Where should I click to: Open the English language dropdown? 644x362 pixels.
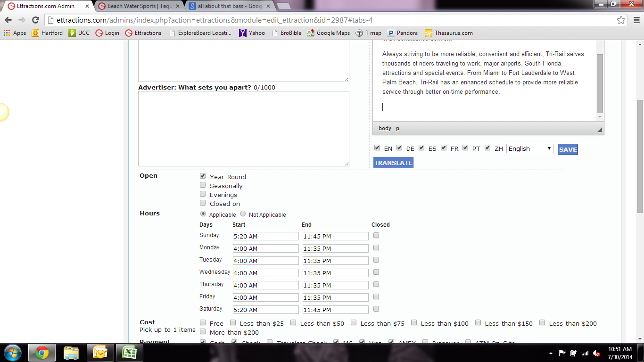(x=529, y=148)
